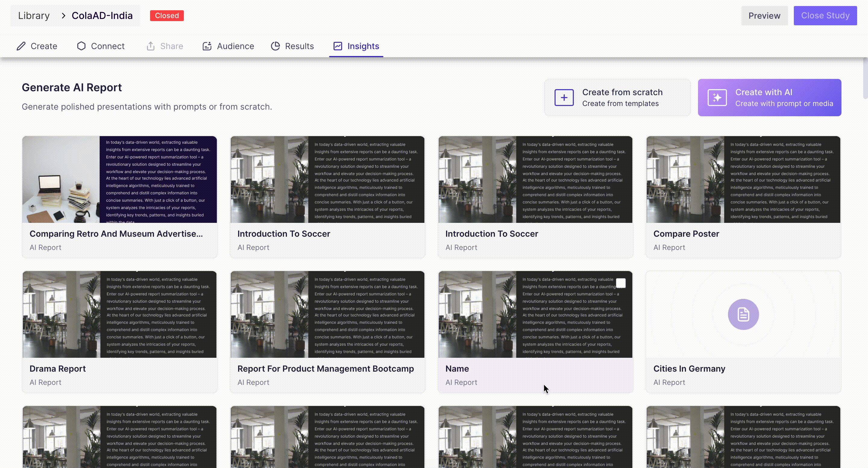Click the plus icon in Create from scratch

point(564,98)
